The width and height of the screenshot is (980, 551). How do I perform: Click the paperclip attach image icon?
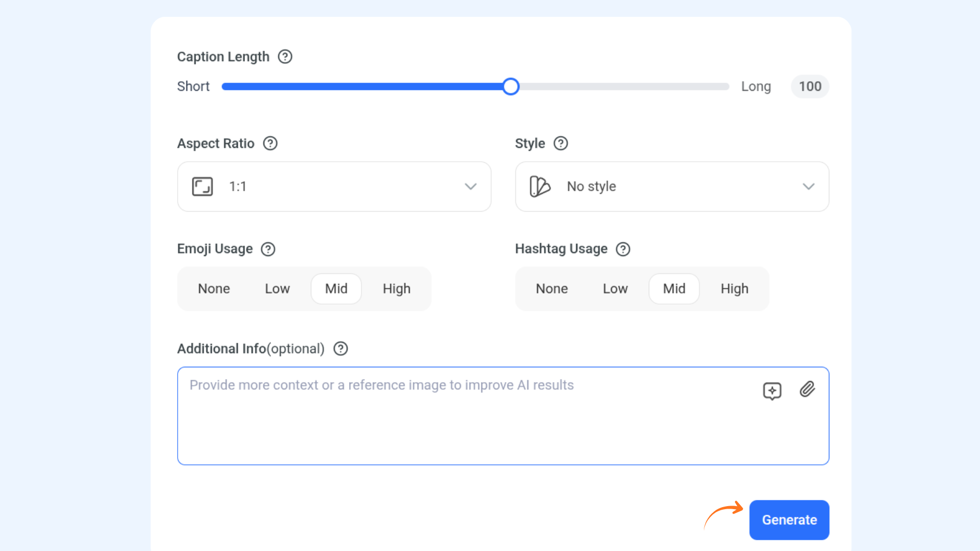coord(807,389)
